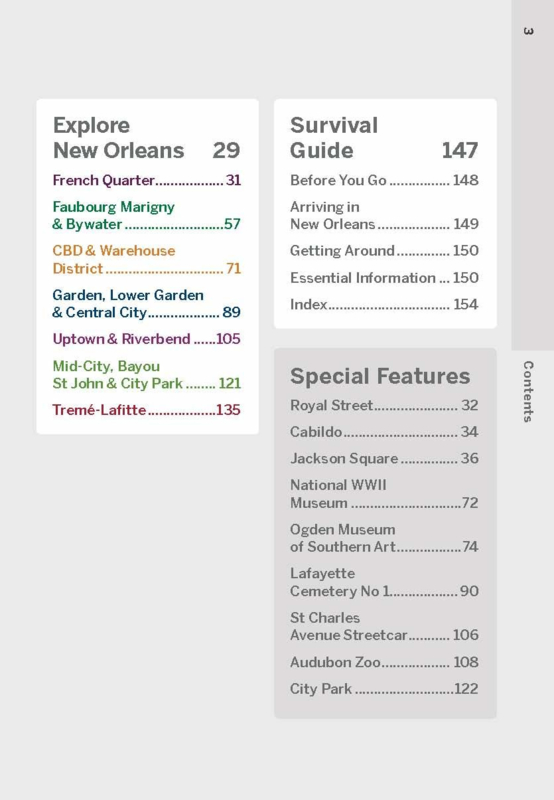Open Mid-City, Bayou St John & City Park

click(x=146, y=374)
